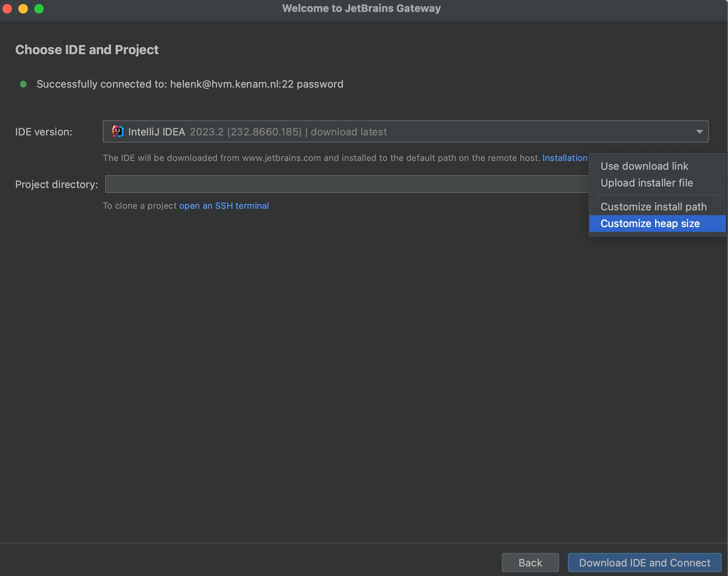Select "Customize install path" from the menu

tap(653, 206)
